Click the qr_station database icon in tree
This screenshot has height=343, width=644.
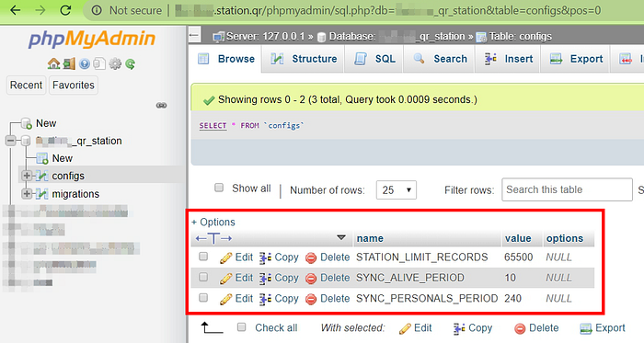26,141
